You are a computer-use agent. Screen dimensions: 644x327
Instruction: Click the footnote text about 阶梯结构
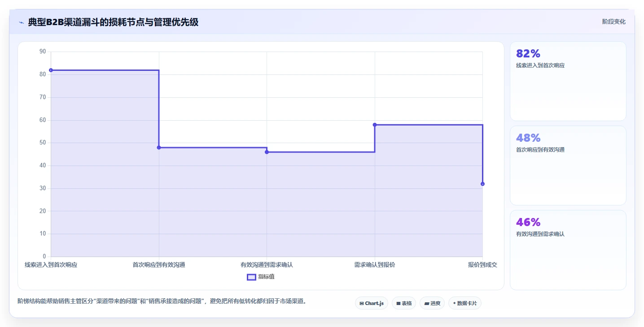163,301
